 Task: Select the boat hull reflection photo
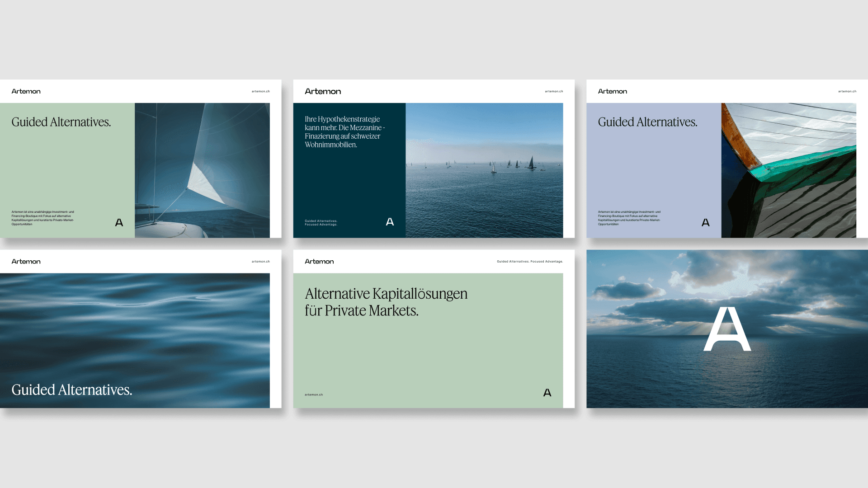pos(788,170)
